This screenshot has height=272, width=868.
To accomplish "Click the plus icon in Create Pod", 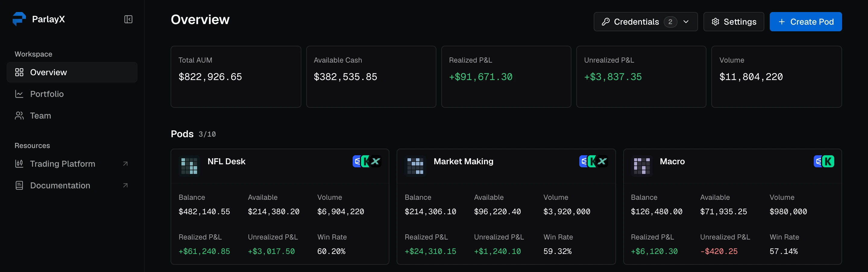I will (782, 22).
